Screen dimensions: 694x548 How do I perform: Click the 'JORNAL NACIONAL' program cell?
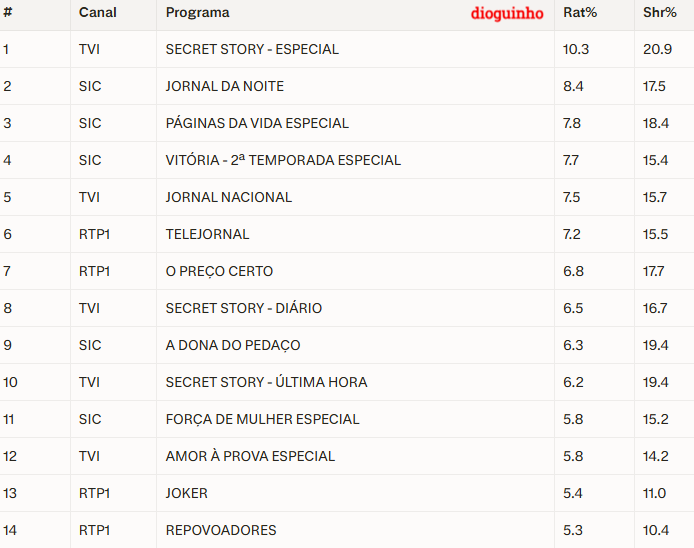click(x=229, y=197)
